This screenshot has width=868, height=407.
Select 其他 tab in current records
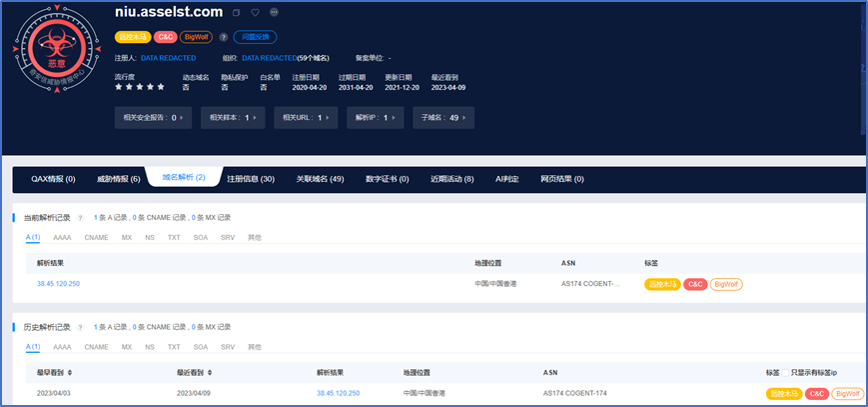coord(255,237)
